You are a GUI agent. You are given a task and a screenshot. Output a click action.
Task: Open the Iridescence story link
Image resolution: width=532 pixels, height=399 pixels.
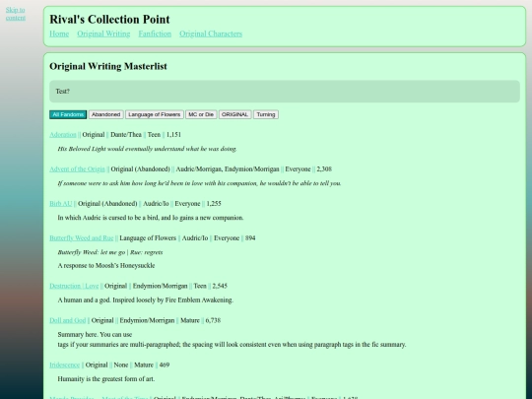tap(64, 366)
